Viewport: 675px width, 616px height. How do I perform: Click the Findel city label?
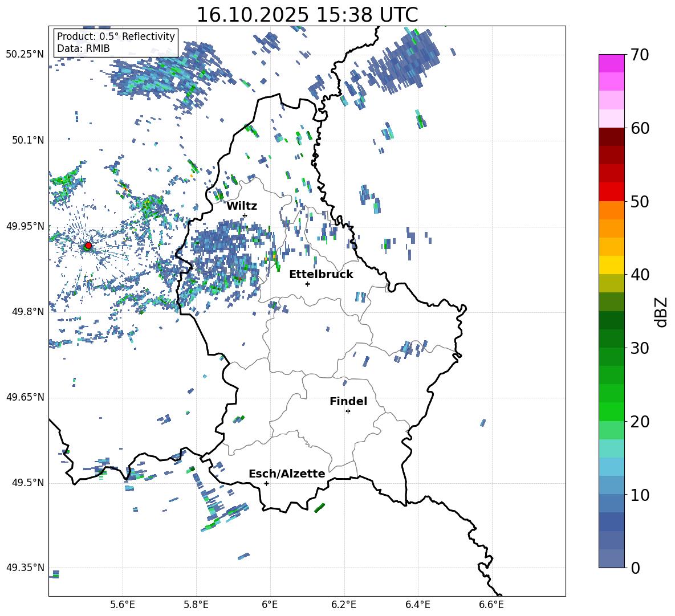click(348, 401)
